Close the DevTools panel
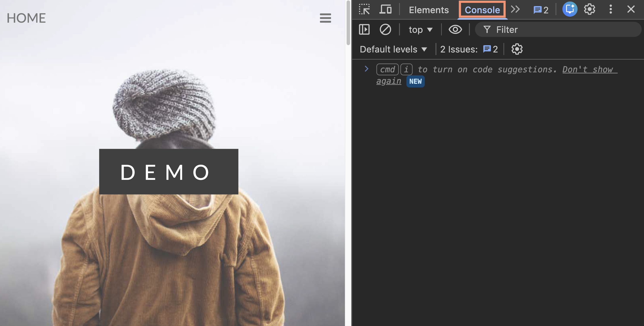This screenshot has width=644, height=326. coord(631,9)
